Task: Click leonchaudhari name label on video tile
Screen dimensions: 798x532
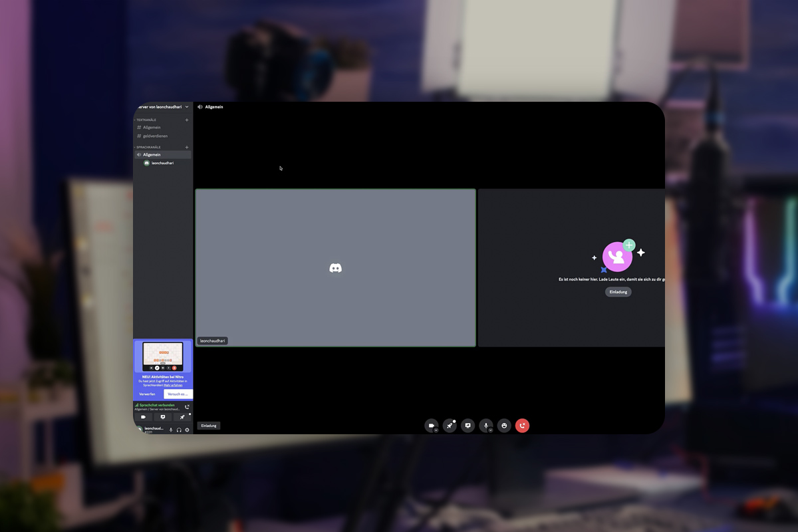Action: [x=213, y=340]
